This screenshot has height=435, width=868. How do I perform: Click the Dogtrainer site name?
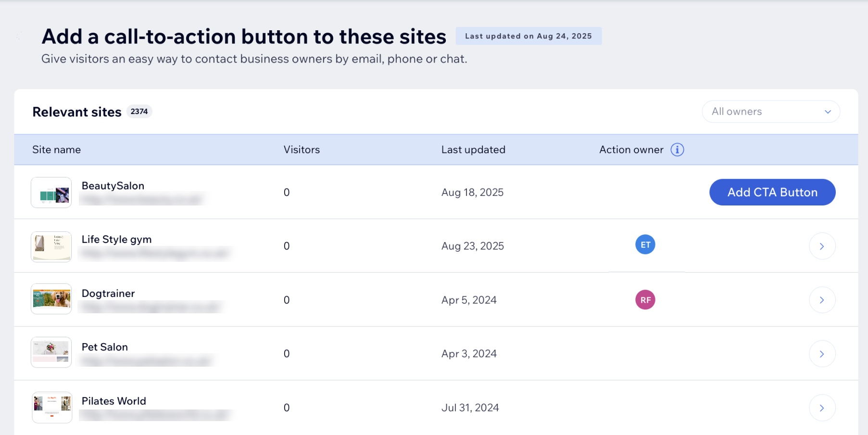(x=108, y=294)
